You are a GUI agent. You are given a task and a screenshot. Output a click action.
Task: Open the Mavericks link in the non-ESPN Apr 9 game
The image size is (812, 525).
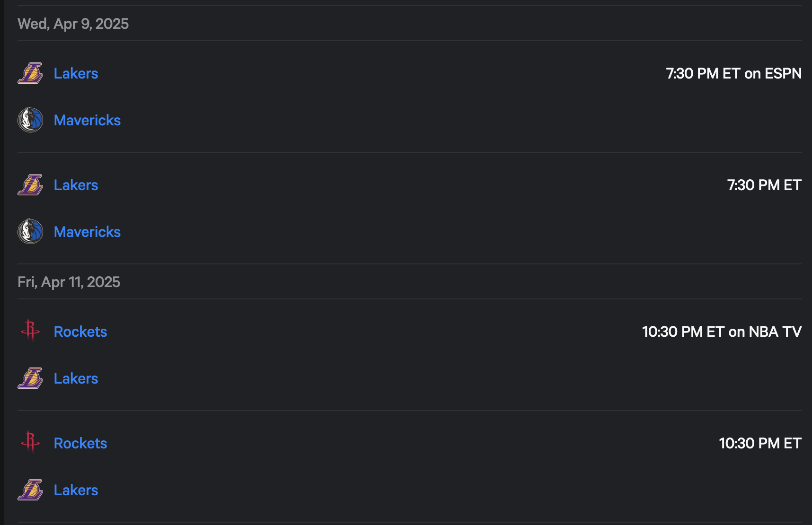pyautogui.click(x=87, y=232)
